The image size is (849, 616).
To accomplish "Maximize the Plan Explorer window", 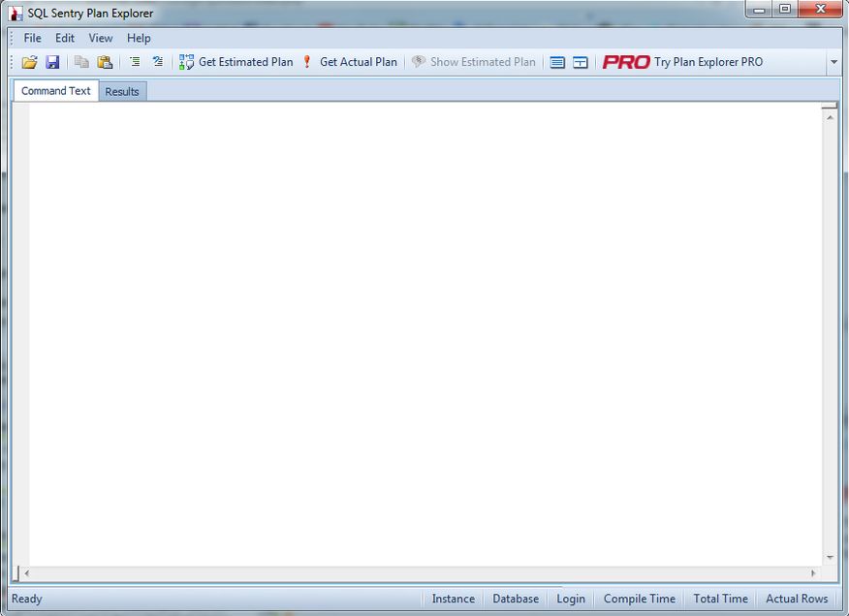I will [x=785, y=10].
